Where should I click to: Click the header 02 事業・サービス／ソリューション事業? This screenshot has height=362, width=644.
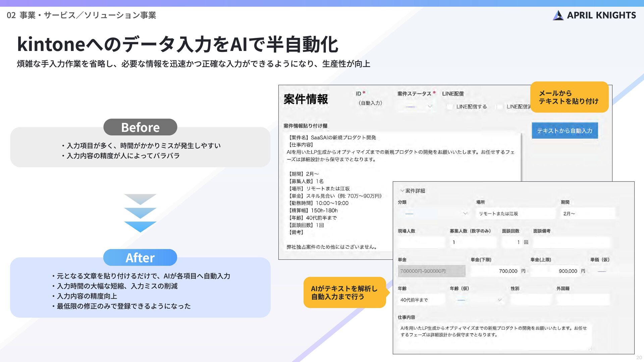click(x=82, y=15)
